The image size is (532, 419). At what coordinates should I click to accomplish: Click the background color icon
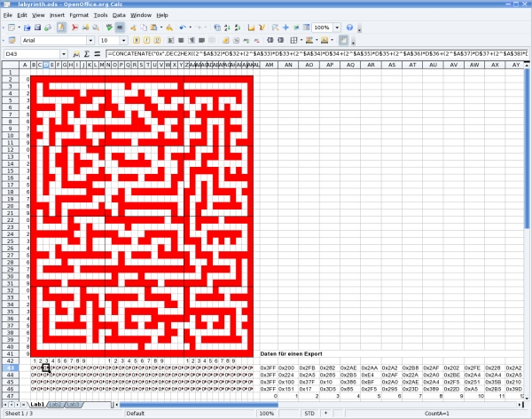pyautogui.click(x=310, y=40)
